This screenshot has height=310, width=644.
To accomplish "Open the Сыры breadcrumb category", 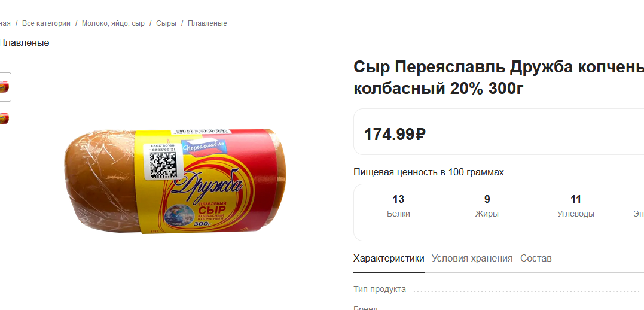I will tap(166, 23).
